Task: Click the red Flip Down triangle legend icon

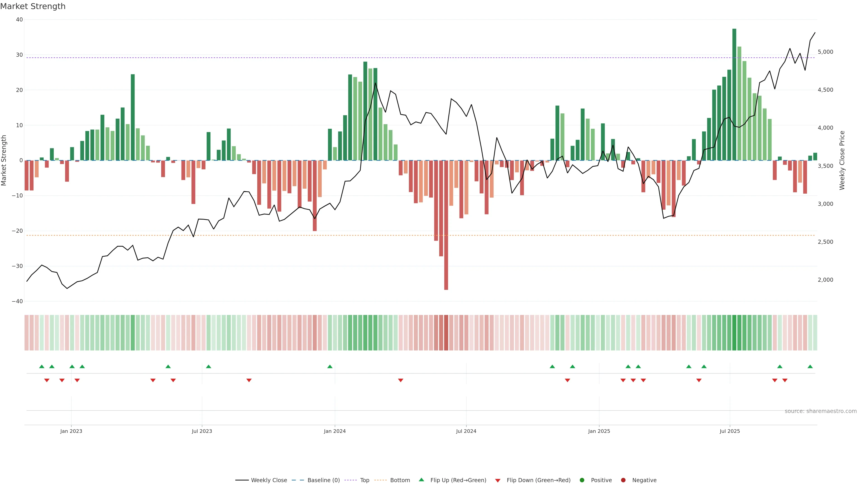Action: 498,481
